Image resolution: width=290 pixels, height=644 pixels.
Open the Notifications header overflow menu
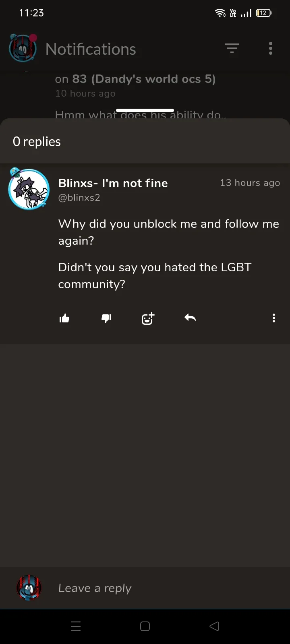[x=271, y=48]
